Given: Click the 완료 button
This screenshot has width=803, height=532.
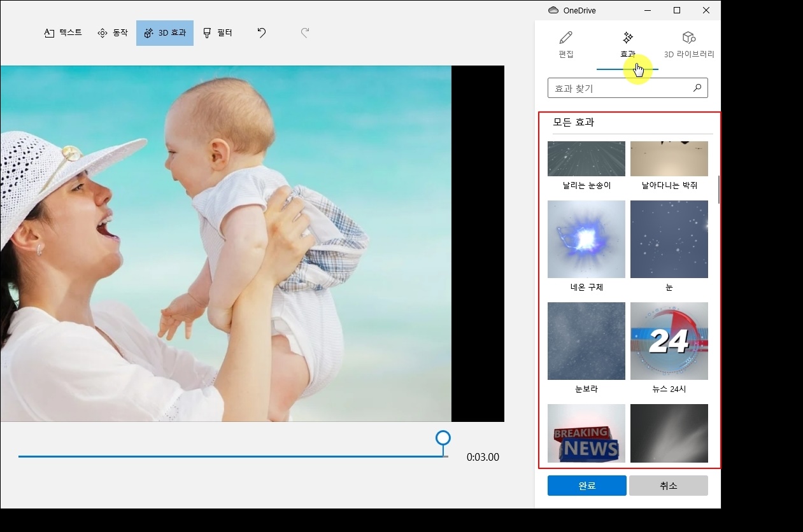Looking at the screenshot, I should [x=587, y=486].
